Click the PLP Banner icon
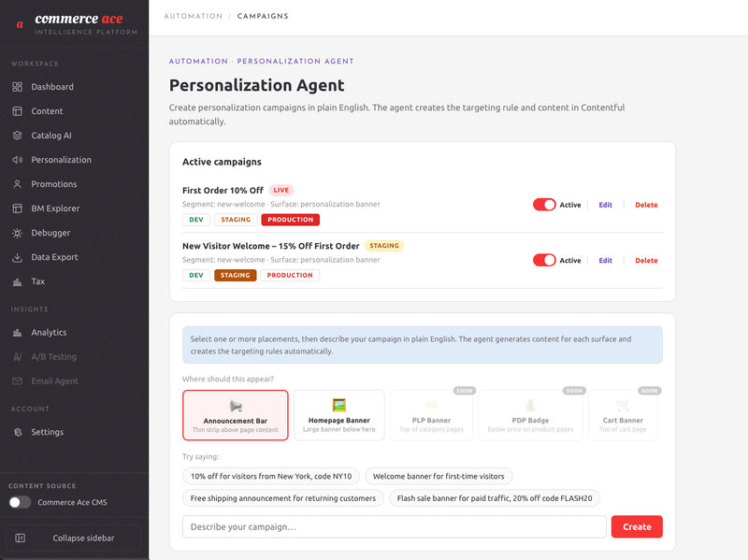748x560 pixels. 431,405
